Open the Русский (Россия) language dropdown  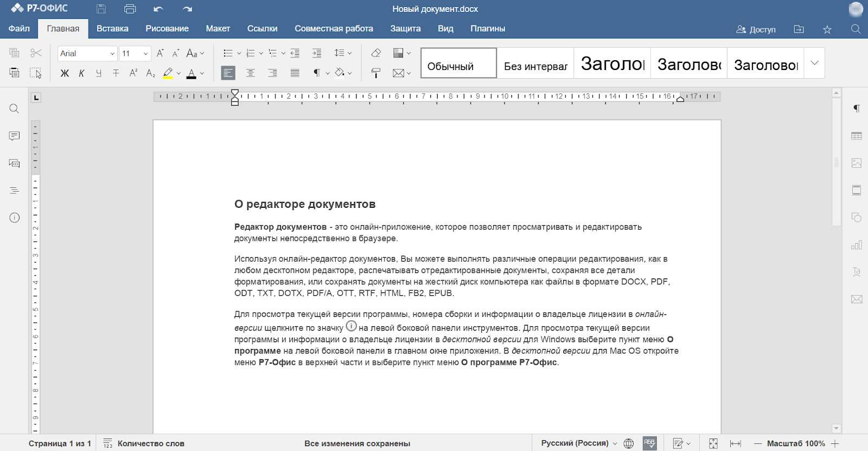[579, 443]
